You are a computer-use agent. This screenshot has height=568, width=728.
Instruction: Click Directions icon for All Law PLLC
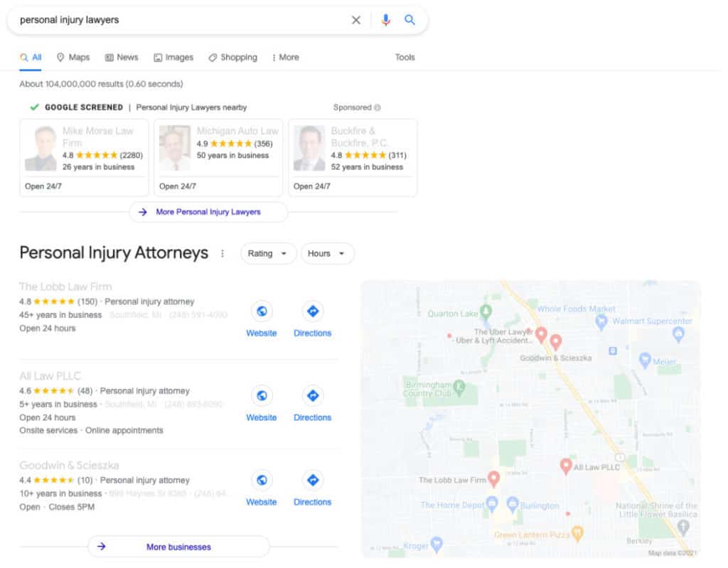pyautogui.click(x=313, y=396)
